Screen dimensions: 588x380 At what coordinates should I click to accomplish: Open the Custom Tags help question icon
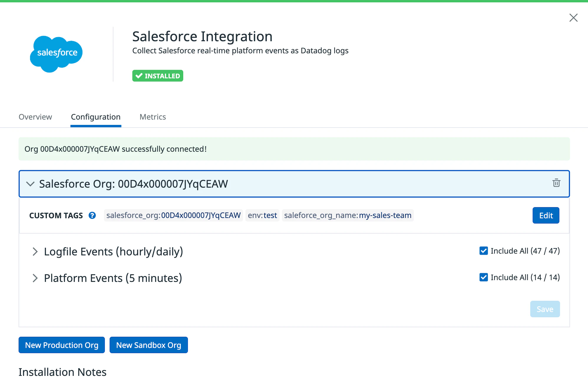(x=92, y=215)
